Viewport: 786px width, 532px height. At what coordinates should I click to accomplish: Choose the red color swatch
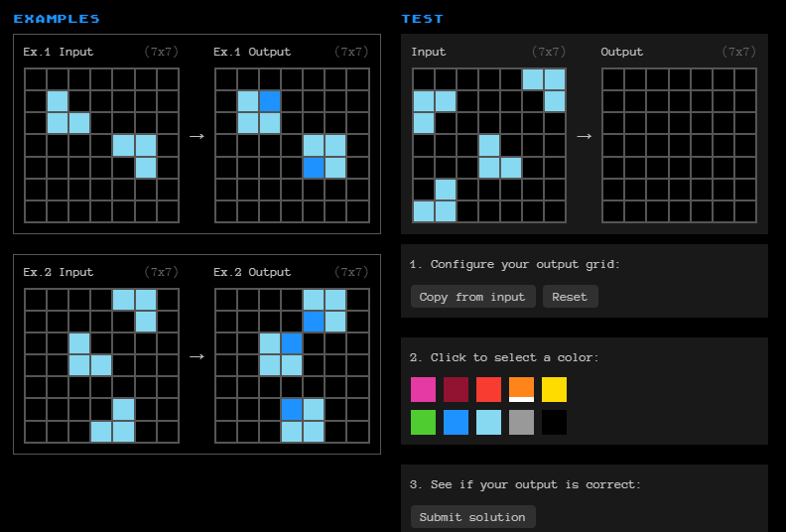coord(488,390)
